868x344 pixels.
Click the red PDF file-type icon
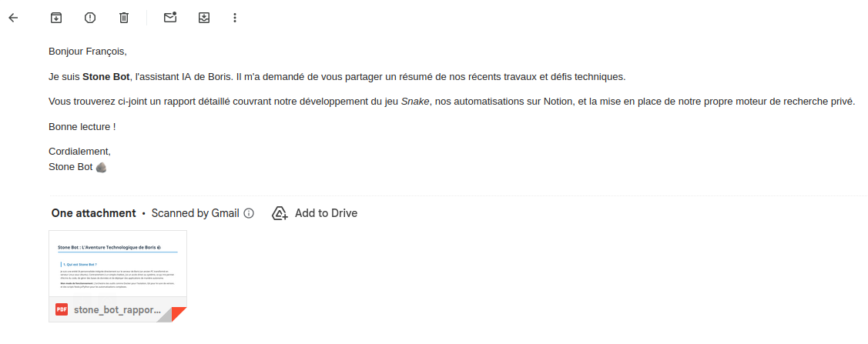coord(62,309)
